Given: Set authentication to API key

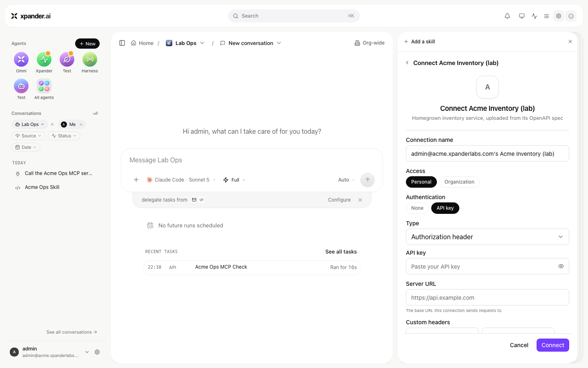Looking at the screenshot, I should coord(445,208).
